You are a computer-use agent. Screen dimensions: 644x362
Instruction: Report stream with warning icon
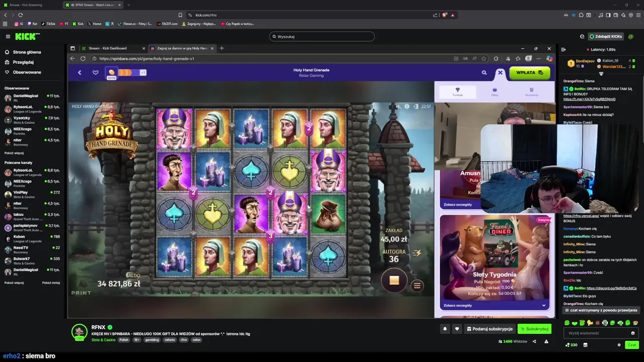(x=546, y=341)
